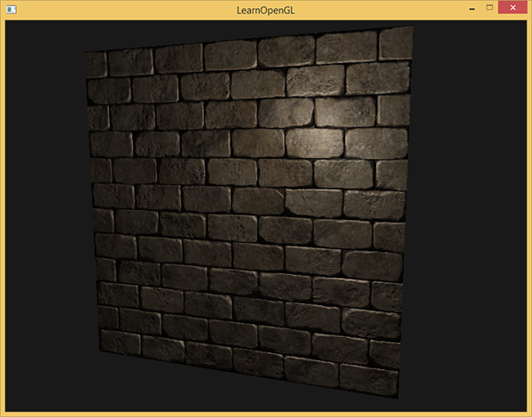Click the left yellow window border
Image resolution: width=532 pixels, height=417 pixels.
[3, 213]
